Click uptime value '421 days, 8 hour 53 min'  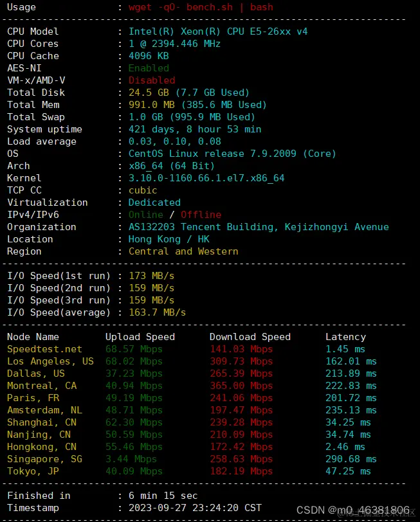tap(195, 129)
